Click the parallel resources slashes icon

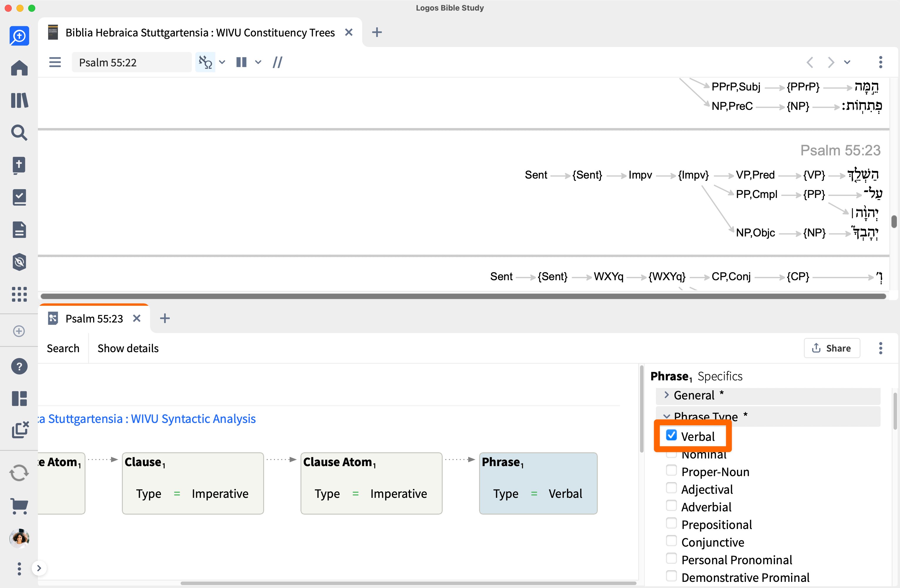pos(278,62)
